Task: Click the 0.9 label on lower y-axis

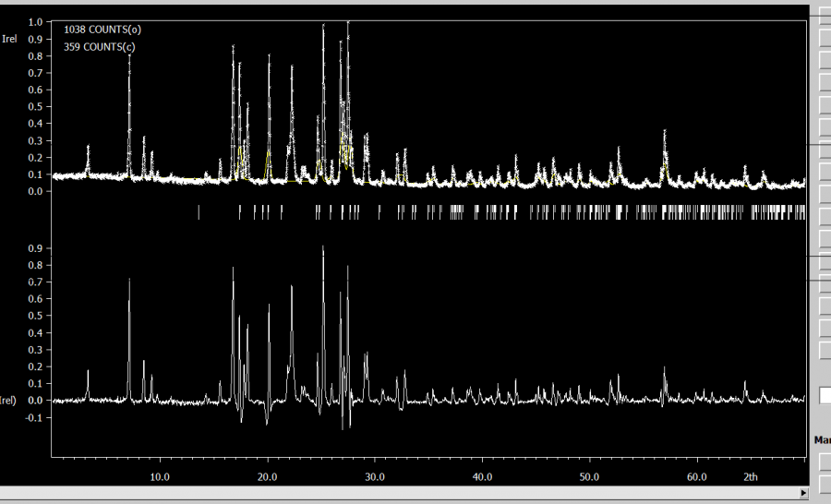Action: click(x=36, y=248)
